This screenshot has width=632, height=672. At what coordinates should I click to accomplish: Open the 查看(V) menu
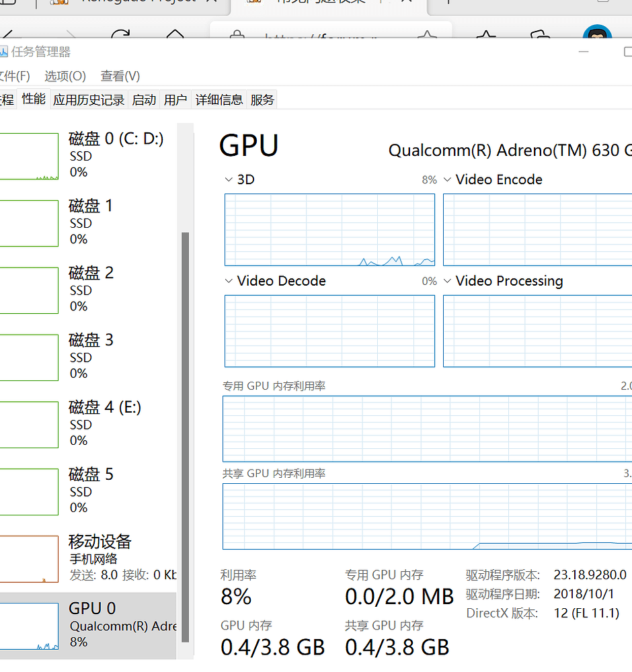(120, 77)
